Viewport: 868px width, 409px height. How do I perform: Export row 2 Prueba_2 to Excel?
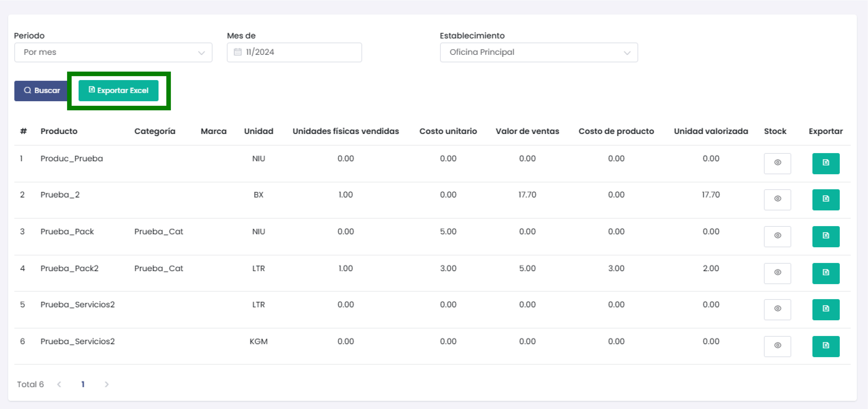point(826,199)
